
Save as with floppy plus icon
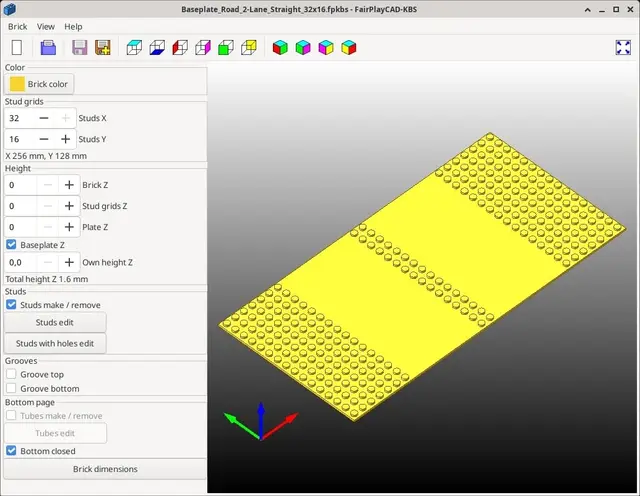[x=102, y=47]
